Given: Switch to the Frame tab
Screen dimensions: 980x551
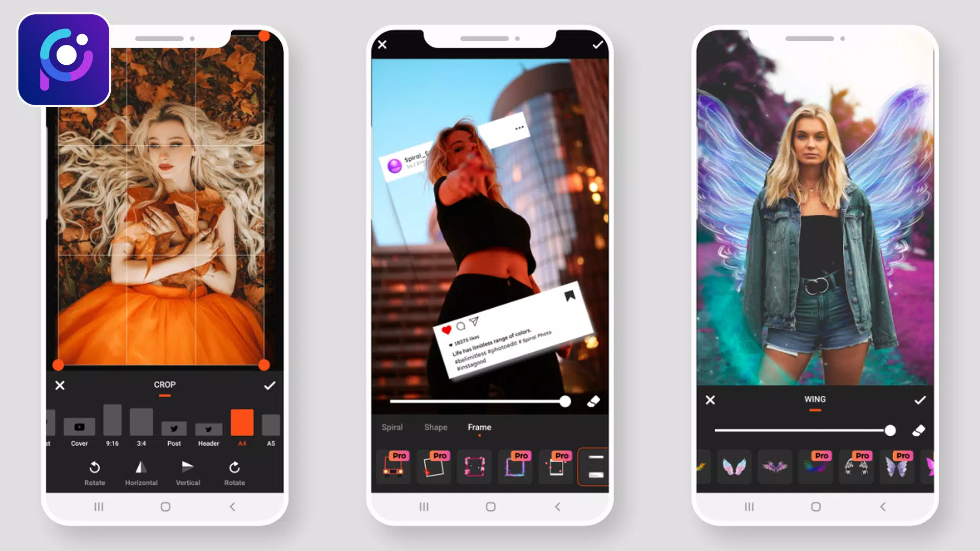Looking at the screenshot, I should coord(480,427).
